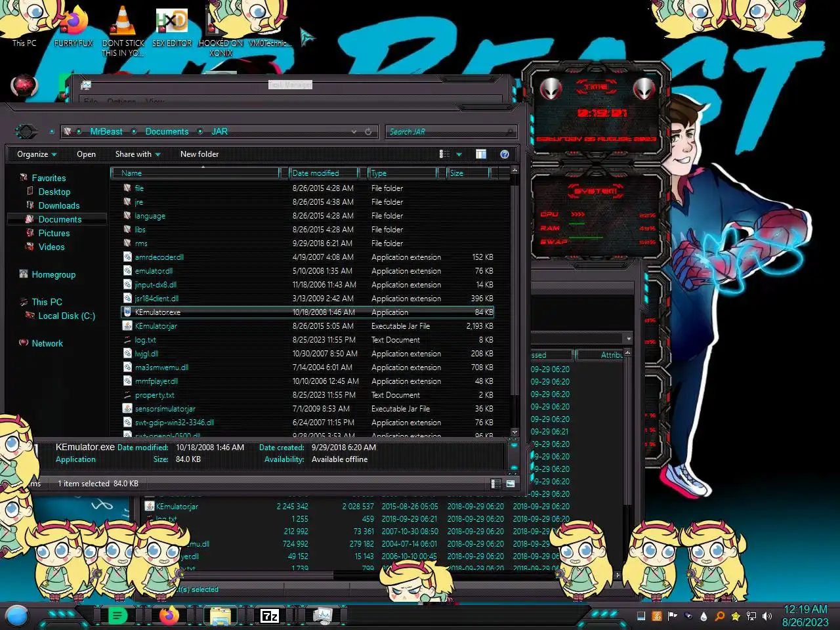Launch Firefox from the taskbar
This screenshot has height=630, width=840.
(x=169, y=616)
